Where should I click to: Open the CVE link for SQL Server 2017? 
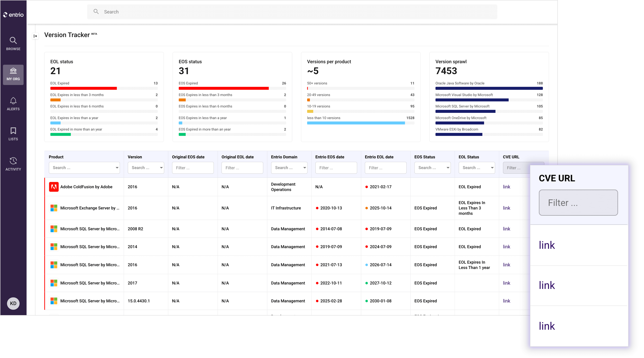pyautogui.click(x=506, y=283)
